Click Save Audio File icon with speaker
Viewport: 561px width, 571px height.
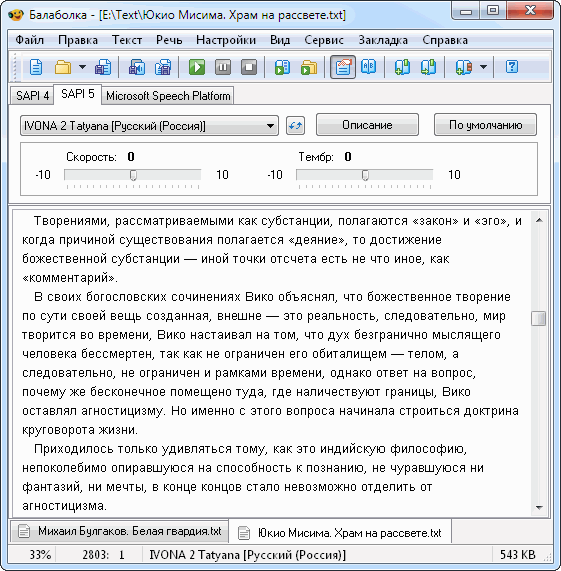[x=137, y=67]
